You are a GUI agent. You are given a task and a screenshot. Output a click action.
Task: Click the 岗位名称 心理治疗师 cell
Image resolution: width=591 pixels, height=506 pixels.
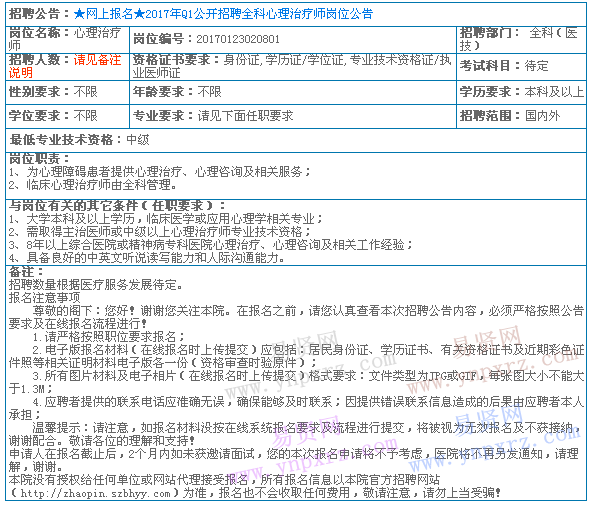pyautogui.click(x=67, y=40)
